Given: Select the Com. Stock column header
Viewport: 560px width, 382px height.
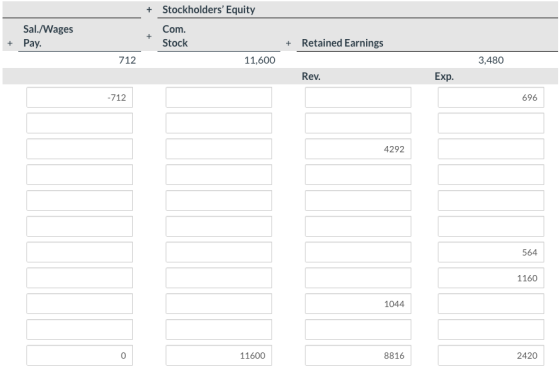Looking at the screenshot, I should tap(175, 36).
